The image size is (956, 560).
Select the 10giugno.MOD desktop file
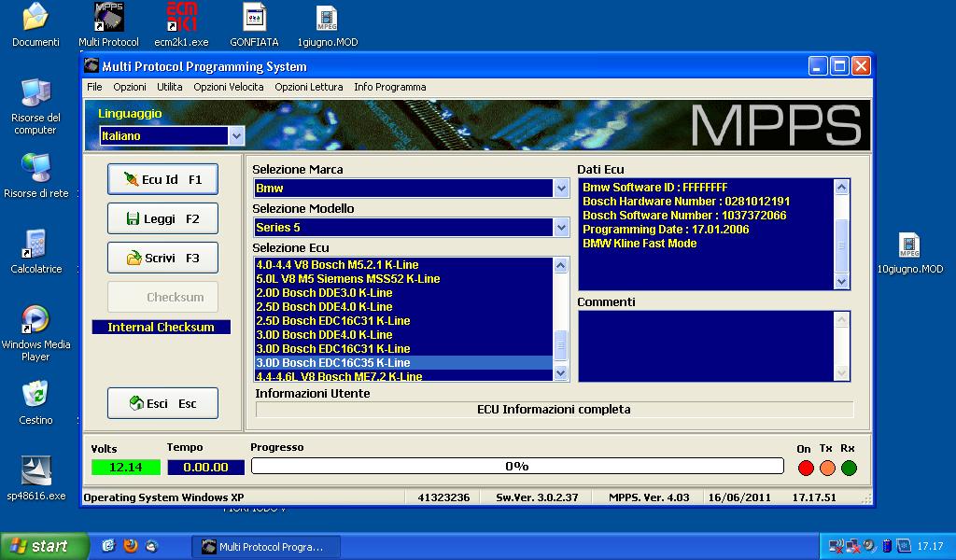(x=909, y=245)
